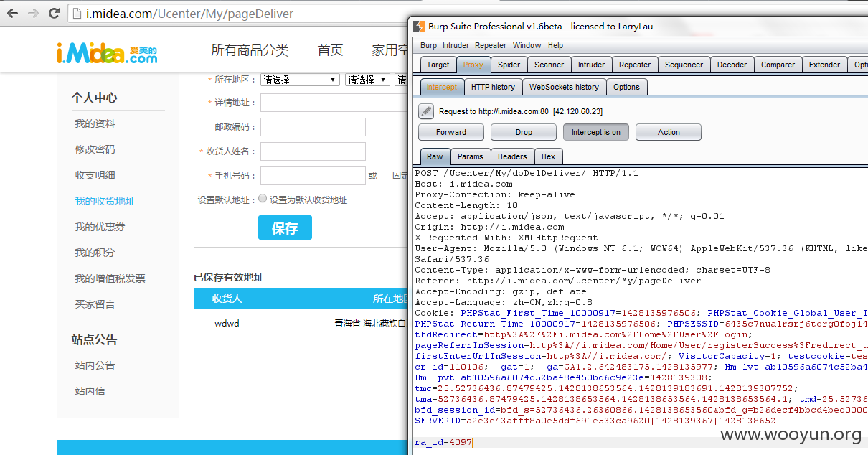Click the browser forward arrow
Screen dimensions: 868x455
[33, 13]
